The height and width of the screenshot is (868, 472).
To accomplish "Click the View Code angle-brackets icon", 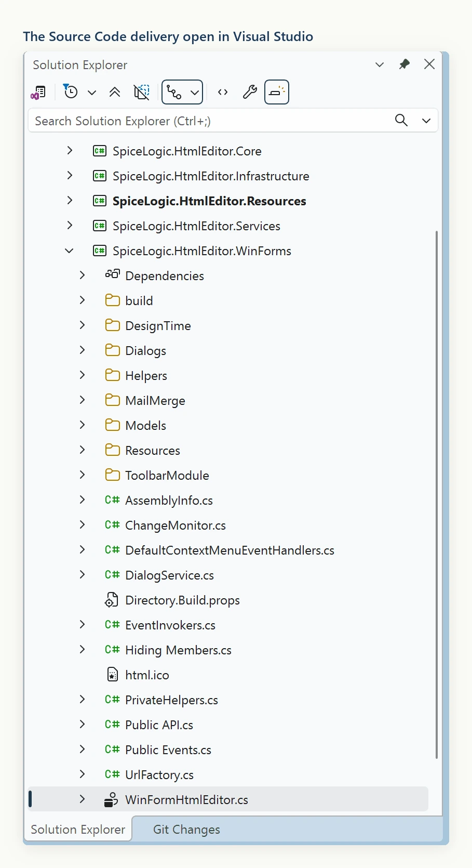I will pos(223,93).
